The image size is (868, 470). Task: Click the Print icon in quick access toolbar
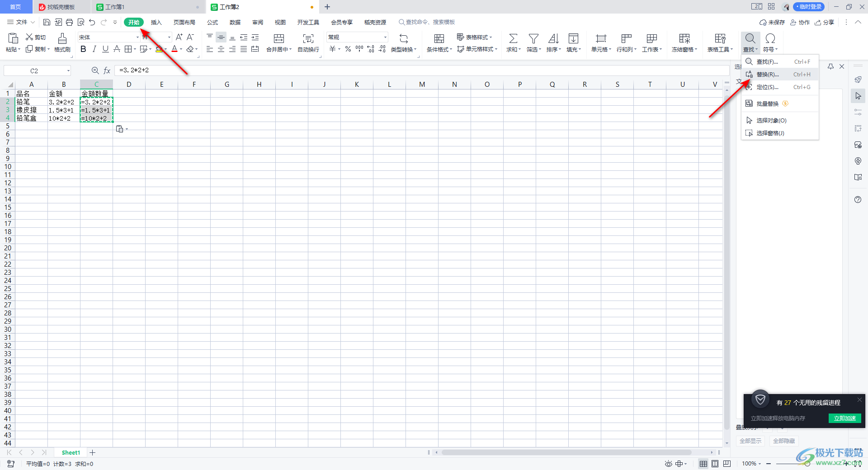click(69, 22)
